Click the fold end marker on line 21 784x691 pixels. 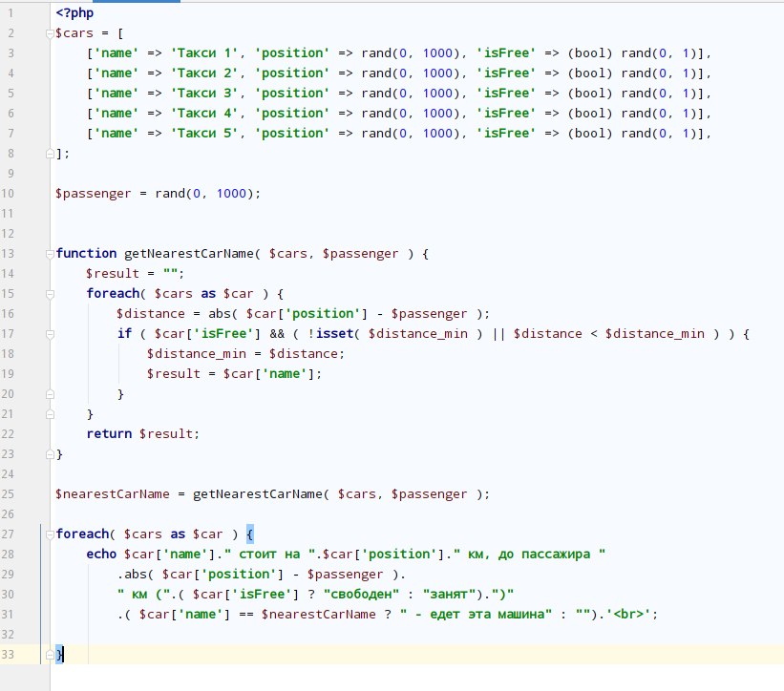(x=50, y=414)
